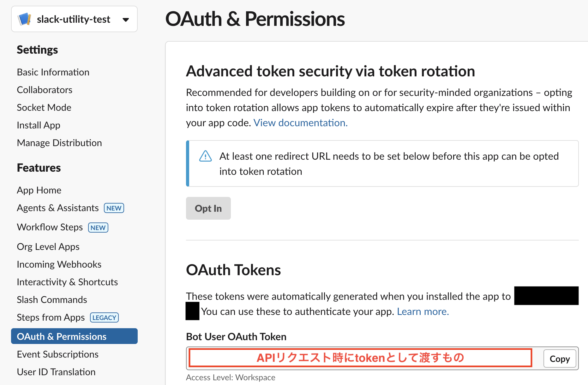Select Manage Distribution under Settings

pyautogui.click(x=59, y=143)
